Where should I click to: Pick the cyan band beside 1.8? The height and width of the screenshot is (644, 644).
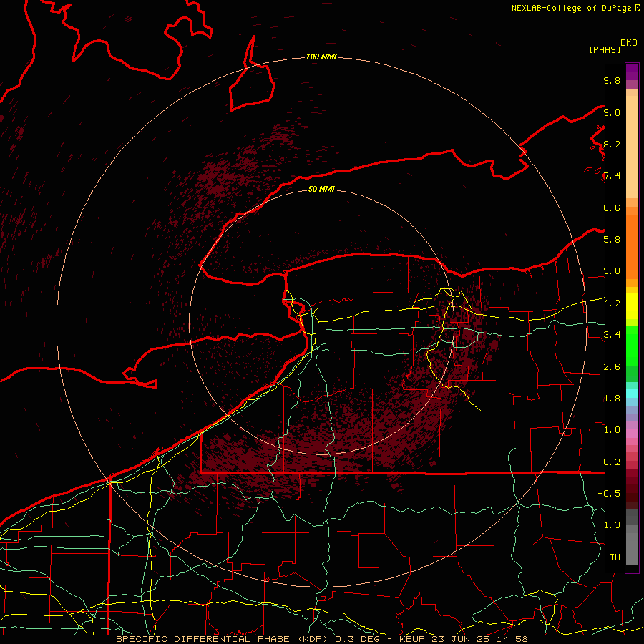[632, 394]
